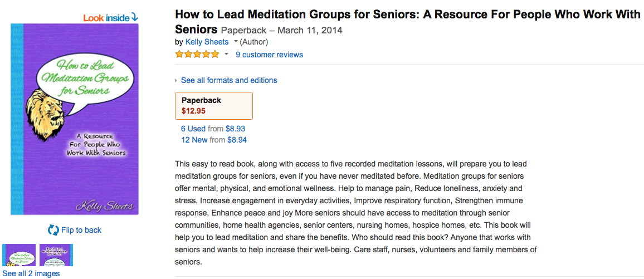Click Flip to back text link
This screenshot has width=644, height=279.
pyautogui.click(x=81, y=230)
